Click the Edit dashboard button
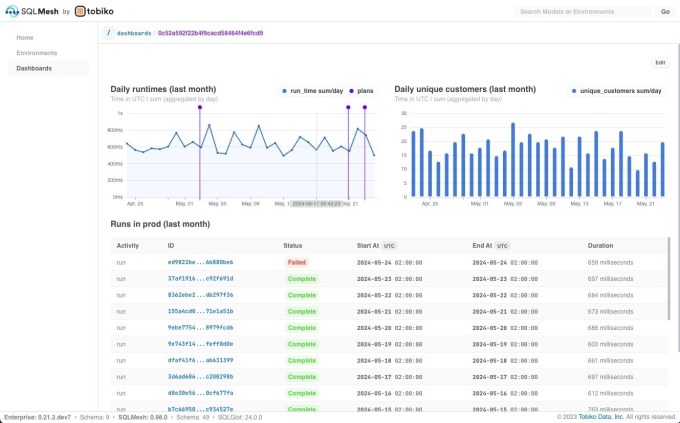 (659, 62)
